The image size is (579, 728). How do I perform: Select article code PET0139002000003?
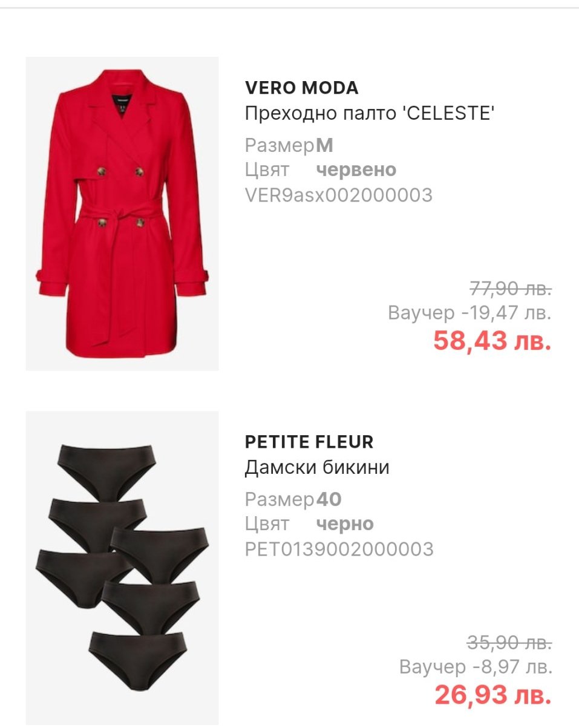pyautogui.click(x=339, y=549)
